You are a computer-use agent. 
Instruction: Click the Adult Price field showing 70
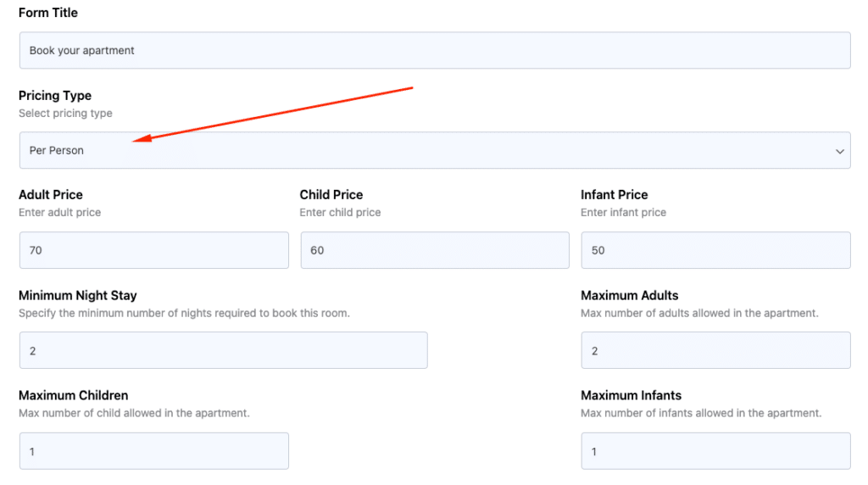tap(154, 250)
